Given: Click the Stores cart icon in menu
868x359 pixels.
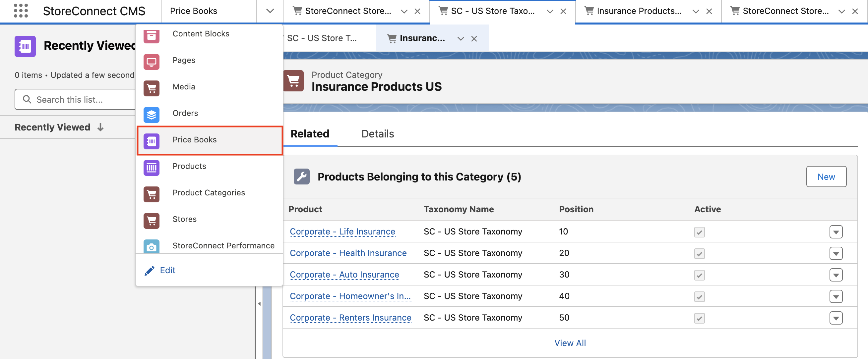Looking at the screenshot, I should (151, 221).
